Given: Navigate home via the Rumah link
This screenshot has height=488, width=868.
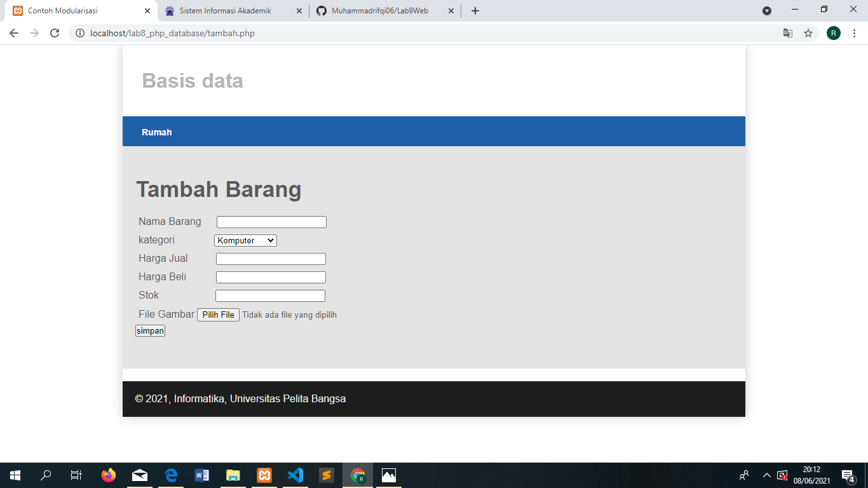Looking at the screenshot, I should click(156, 132).
